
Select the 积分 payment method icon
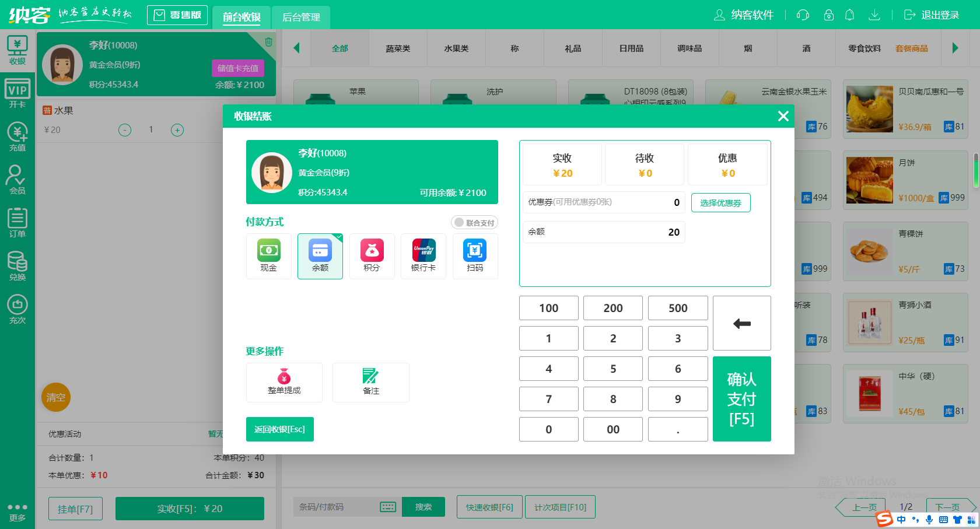click(x=372, y=257)
